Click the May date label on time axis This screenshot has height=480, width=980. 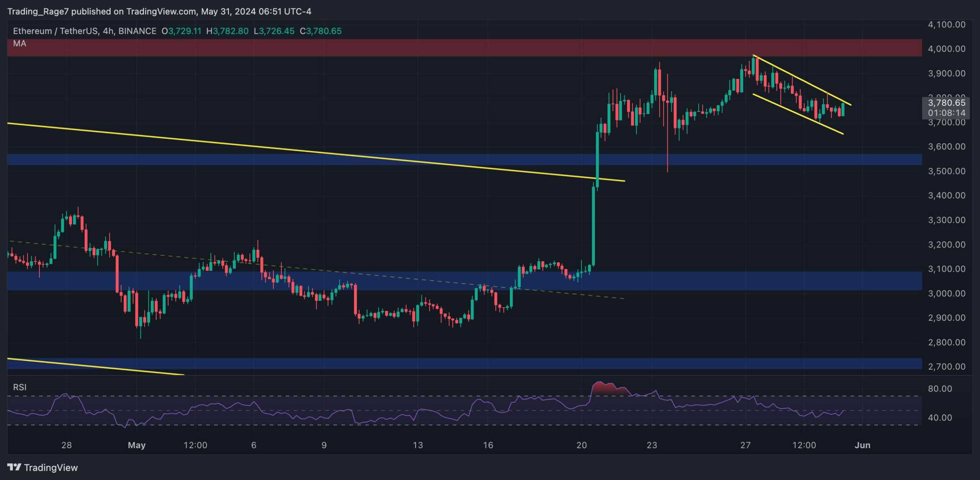pyautogui.click(x=137, y=445)
